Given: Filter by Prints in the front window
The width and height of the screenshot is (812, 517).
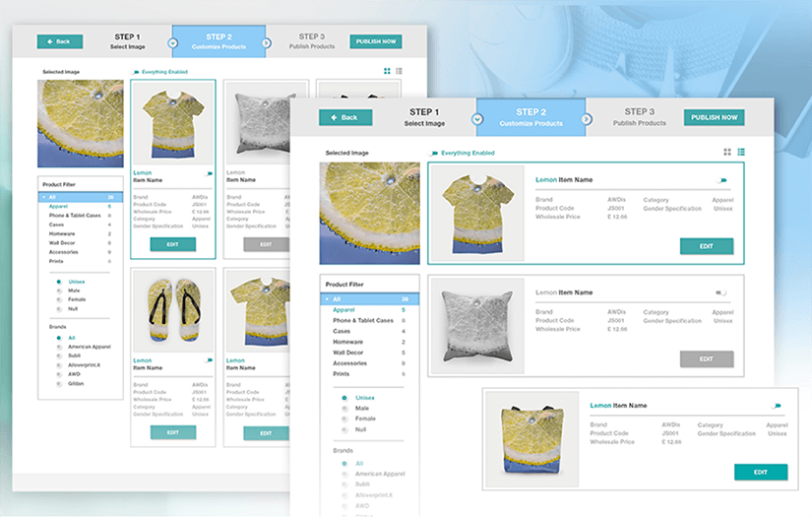Looking at the screenshot, I should (x=370, y=373).
